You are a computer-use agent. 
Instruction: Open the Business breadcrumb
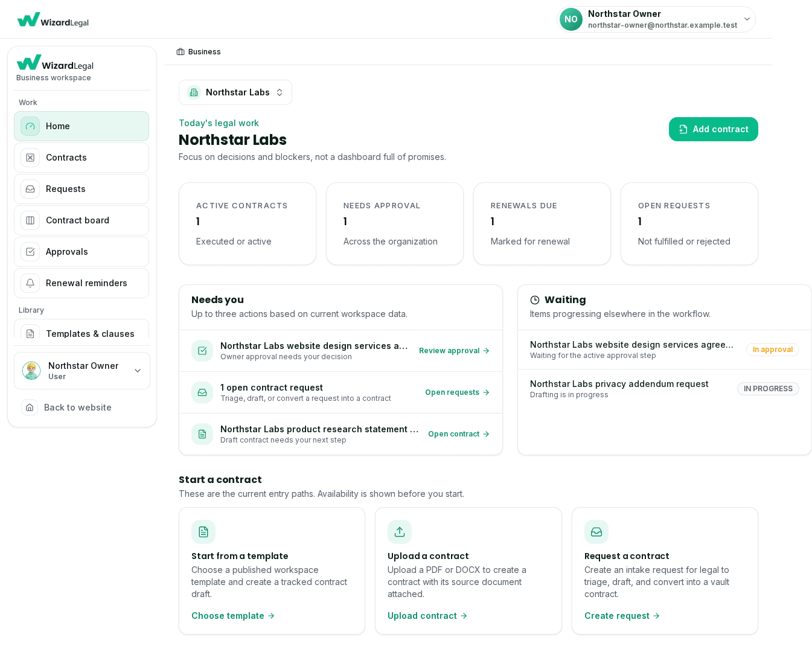point(199,52)
